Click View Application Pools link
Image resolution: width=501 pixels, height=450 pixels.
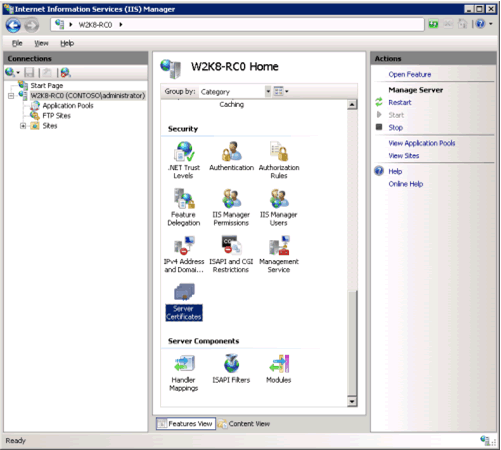point(422,143)
